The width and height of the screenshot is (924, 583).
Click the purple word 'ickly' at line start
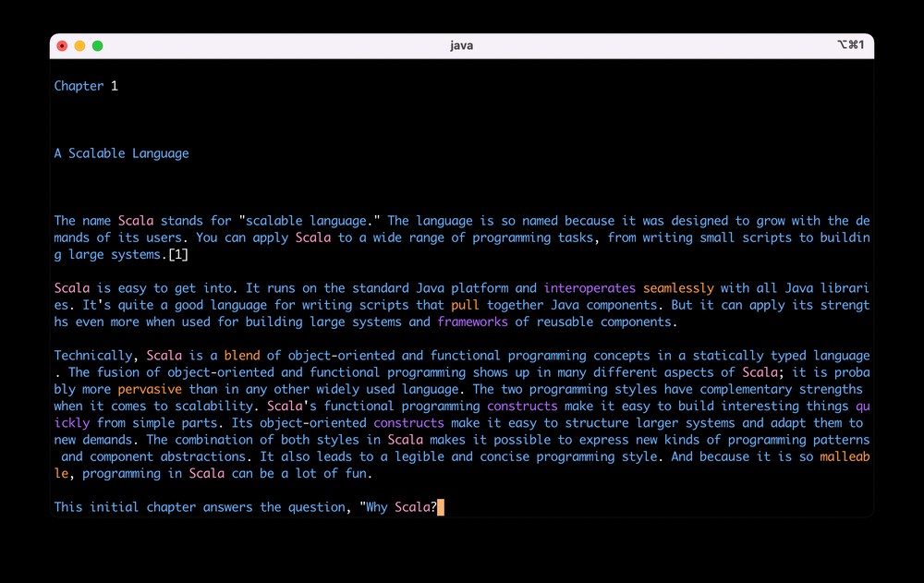point(72,423)
